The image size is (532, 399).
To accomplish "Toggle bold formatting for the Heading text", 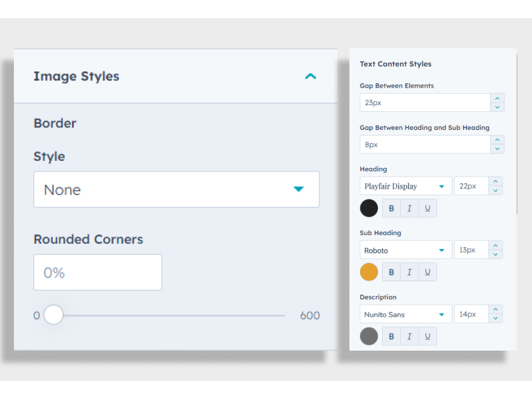I will coord(391,207).
